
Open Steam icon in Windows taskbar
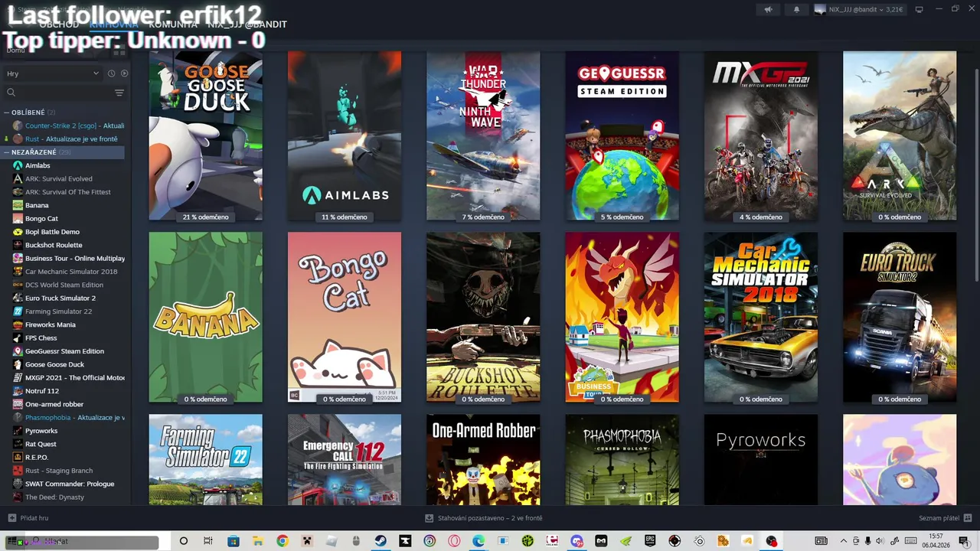click(381, 541)
